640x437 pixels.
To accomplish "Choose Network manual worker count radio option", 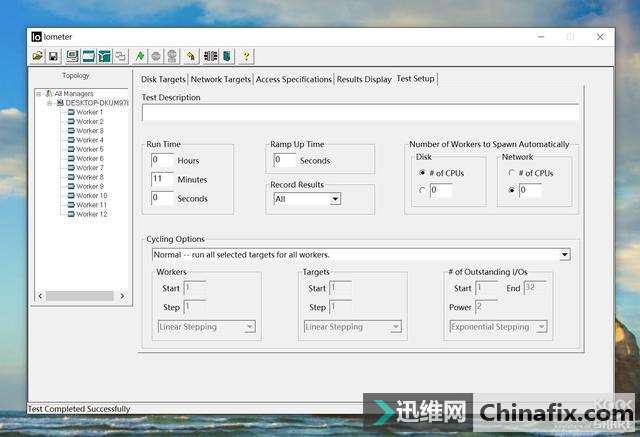I will coord(511,190).
